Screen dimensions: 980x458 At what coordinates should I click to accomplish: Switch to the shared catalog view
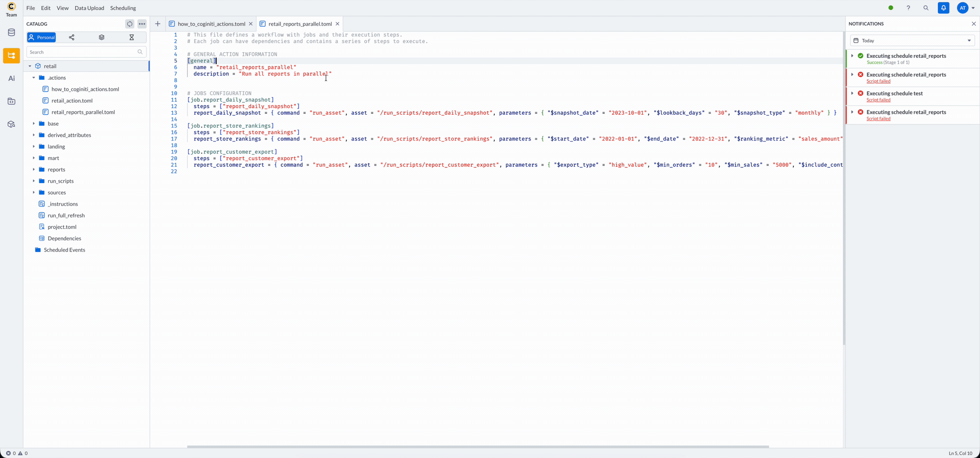(x=72, y=37)
